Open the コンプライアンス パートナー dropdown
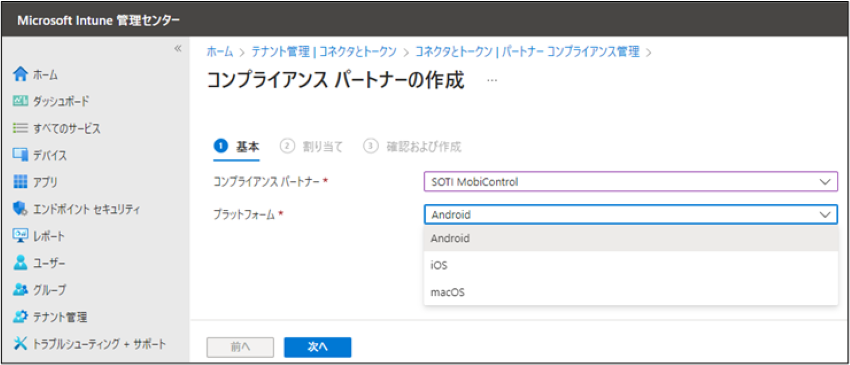Screen dimensions: 850x365 pyautogui.click(x=631, y=182)
